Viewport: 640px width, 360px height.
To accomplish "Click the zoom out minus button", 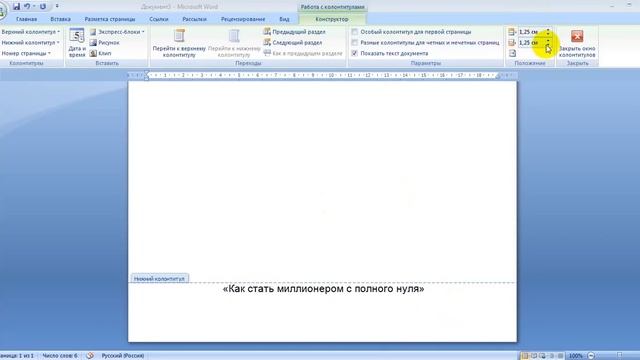I will 591,356.
